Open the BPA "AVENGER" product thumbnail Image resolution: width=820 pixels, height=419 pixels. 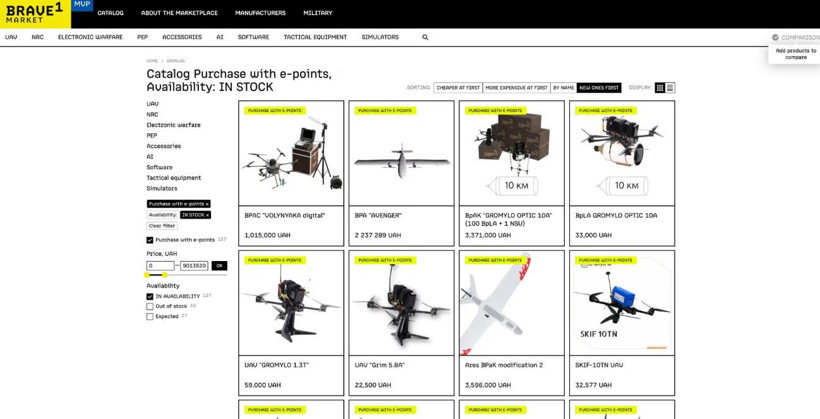(401, 154)
